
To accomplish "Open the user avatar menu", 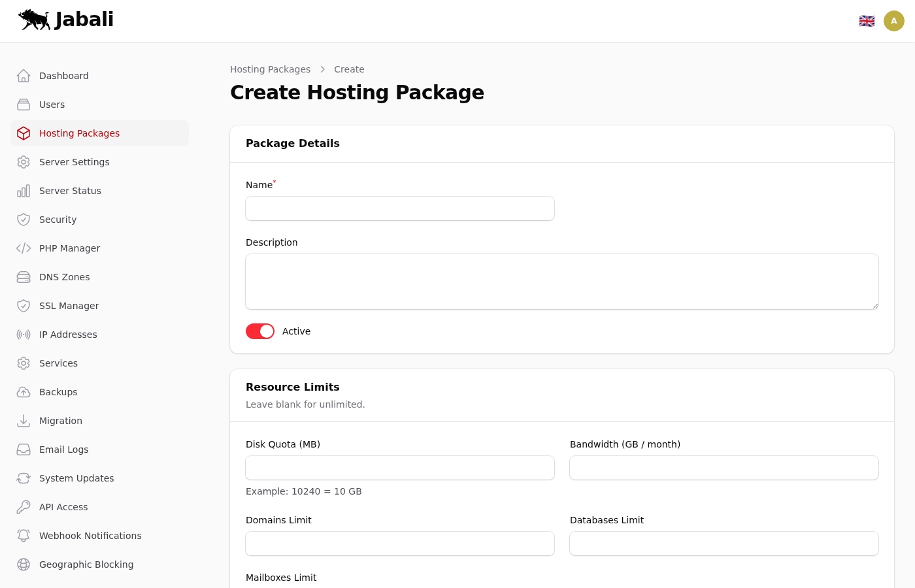I will (893, 21).
